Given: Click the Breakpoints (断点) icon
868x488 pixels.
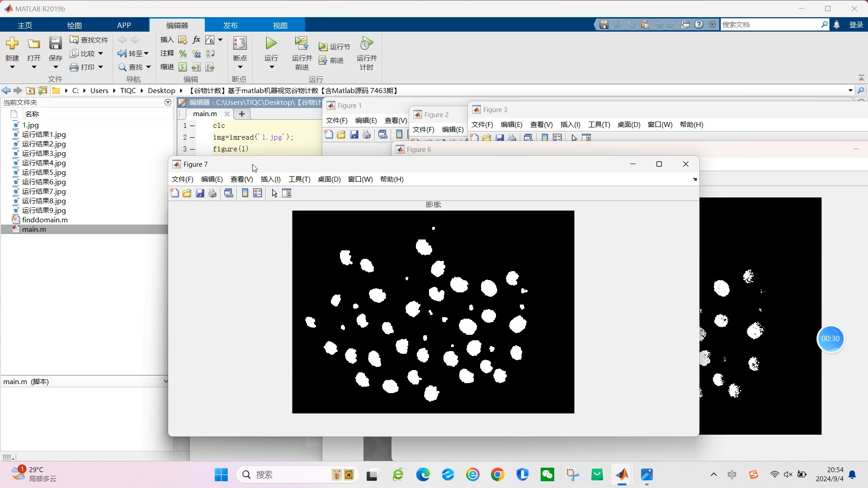Looking at the screenshot, I should 240,44.
